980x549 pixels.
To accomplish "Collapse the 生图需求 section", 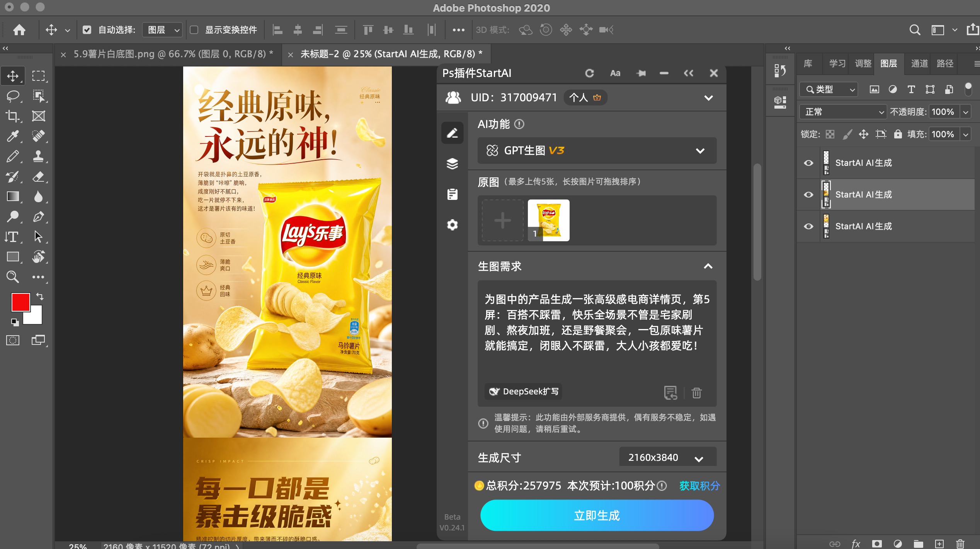I will (708, 266).
